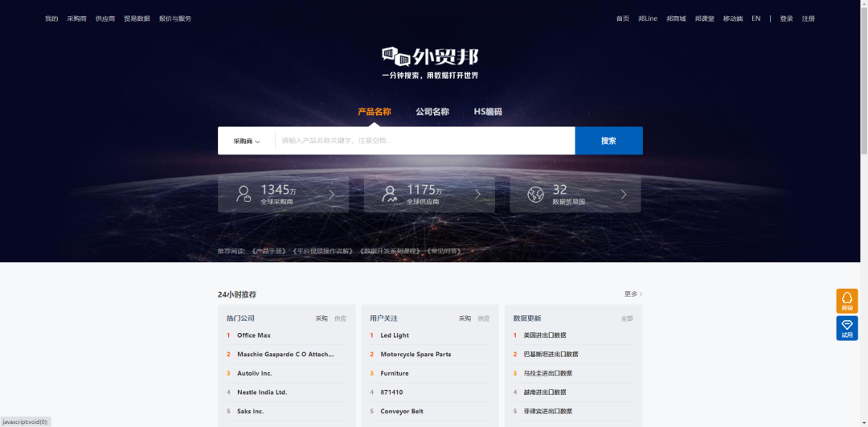Click 更多 in 24小时推荐 section
This screenshot has width=868, height=427.
[x=633, y=294]
